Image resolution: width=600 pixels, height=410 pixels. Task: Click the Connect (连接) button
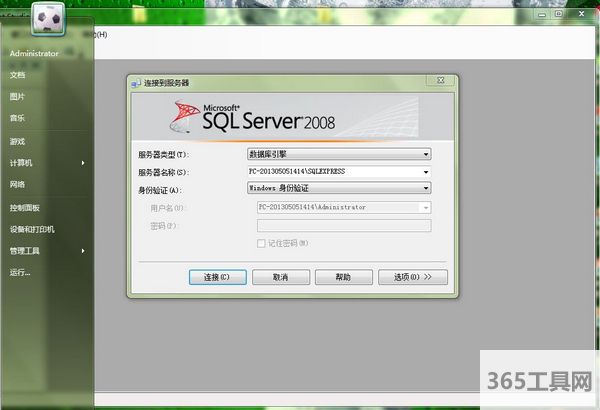click(218, 277)
